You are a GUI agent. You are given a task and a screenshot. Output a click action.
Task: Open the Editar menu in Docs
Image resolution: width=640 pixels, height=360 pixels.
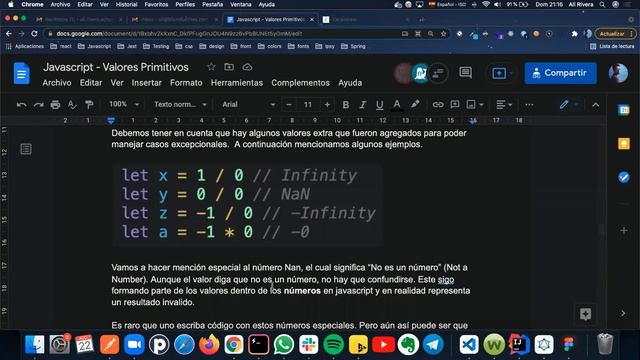(91, 83)
